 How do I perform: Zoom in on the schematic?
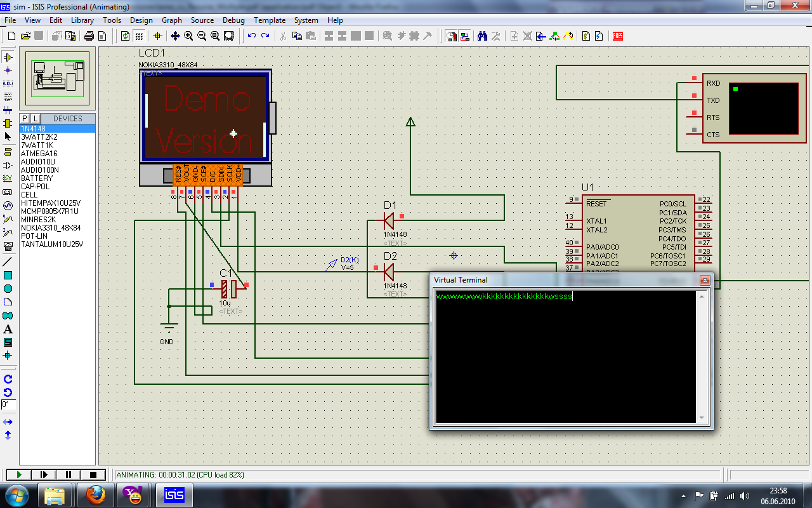coord(188,36)
